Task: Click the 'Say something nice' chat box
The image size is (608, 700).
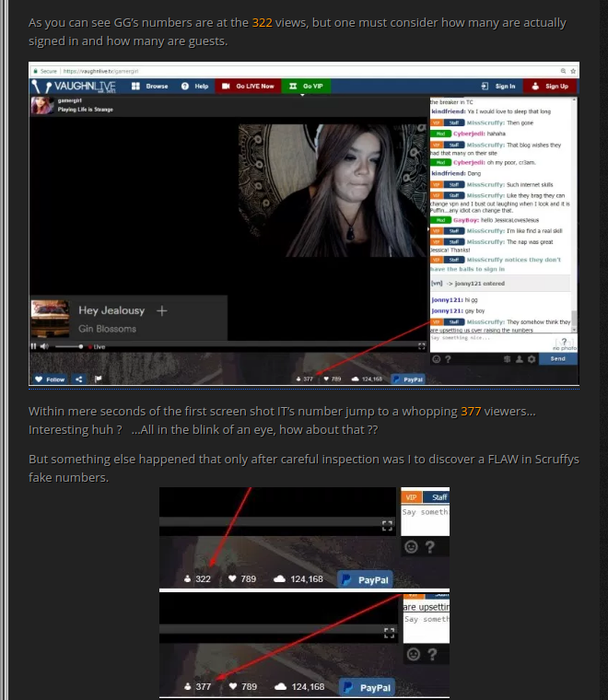Action: 490,342
